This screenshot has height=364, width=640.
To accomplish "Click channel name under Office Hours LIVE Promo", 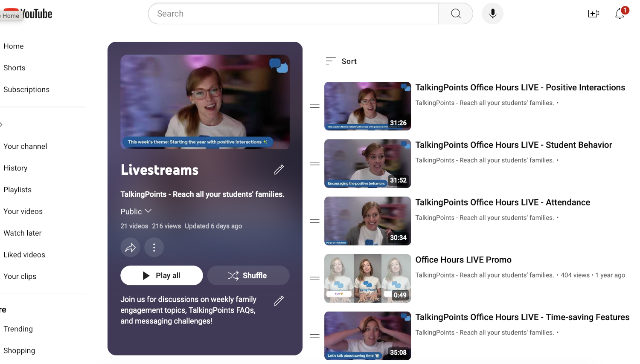I will pyautogui.click(x=485, y=275).
